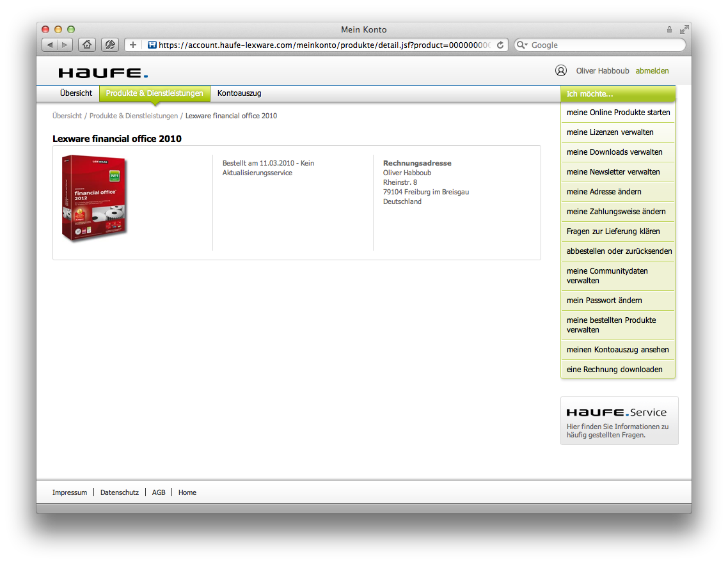
Task: Open 'meine Online Produkte starten'
Action: (x=618, y=113)
